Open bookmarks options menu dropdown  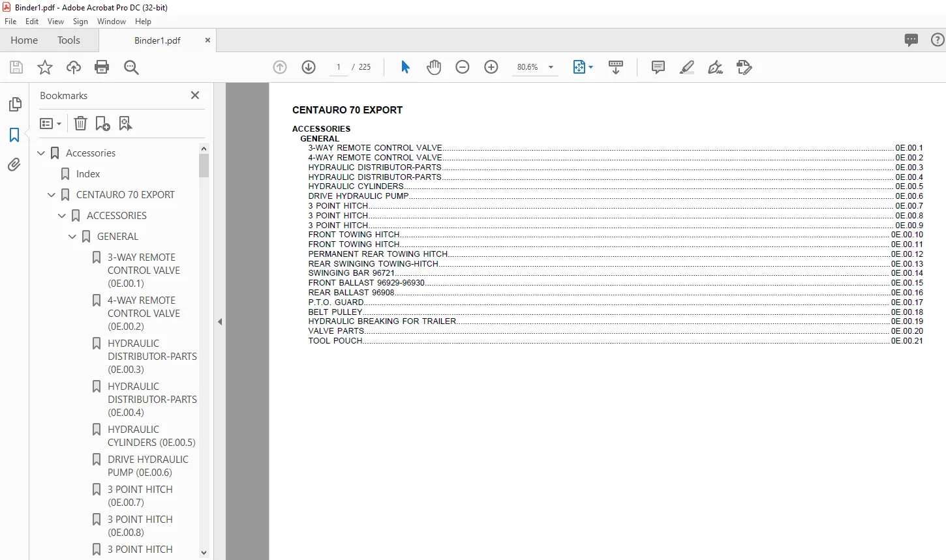[51, 123]
